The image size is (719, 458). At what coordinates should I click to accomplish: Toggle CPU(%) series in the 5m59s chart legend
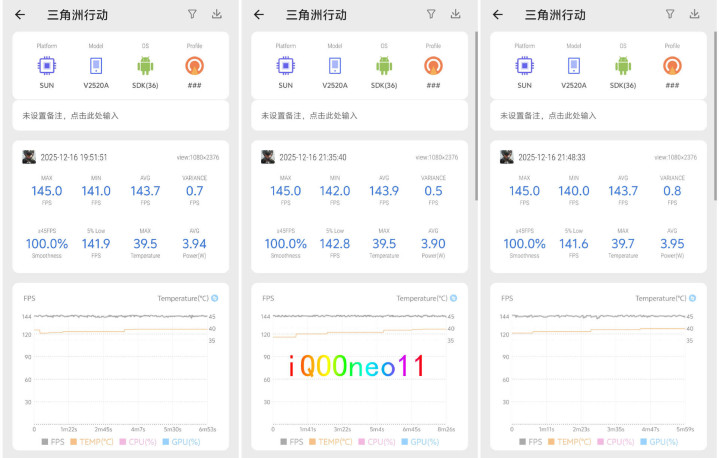pyautogui.click(x=616, y=442)
